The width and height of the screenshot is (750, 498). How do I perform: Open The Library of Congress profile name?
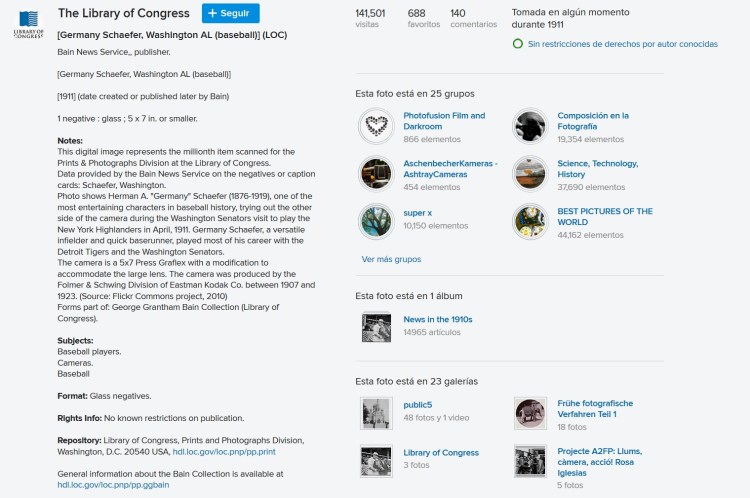pos(124,13)
